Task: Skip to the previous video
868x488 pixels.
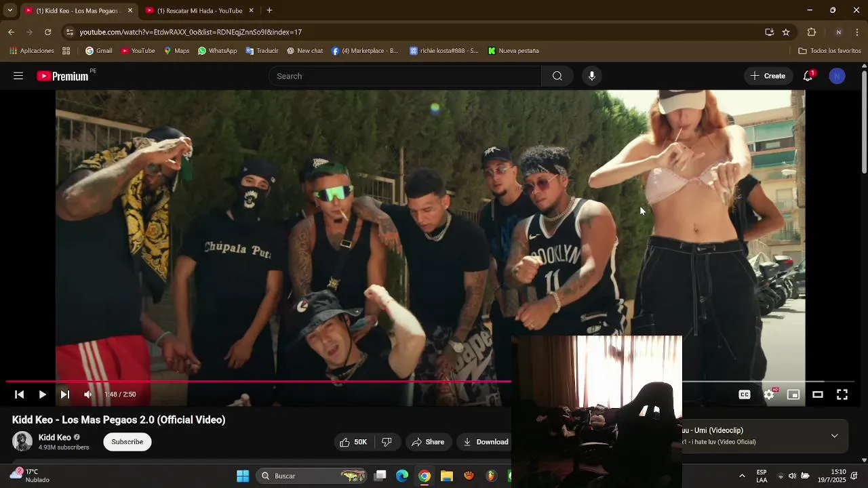Action: [x=20, y=394]
